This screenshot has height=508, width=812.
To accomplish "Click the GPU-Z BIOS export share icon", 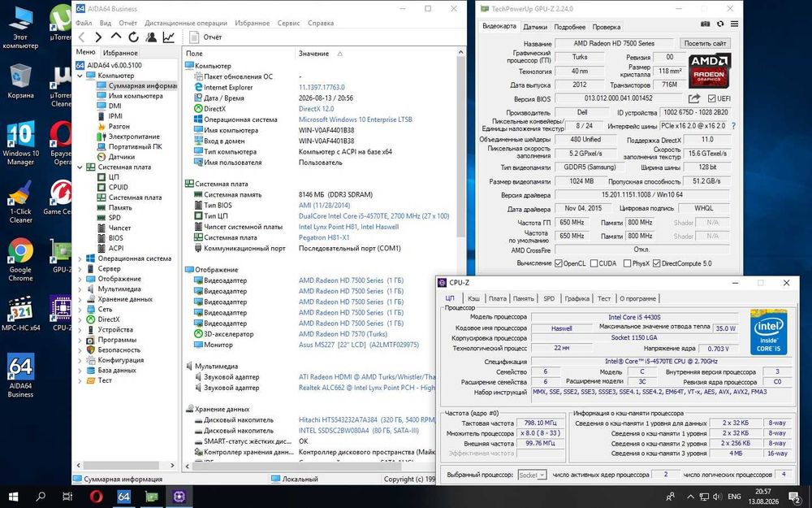I will coord(694,98).
